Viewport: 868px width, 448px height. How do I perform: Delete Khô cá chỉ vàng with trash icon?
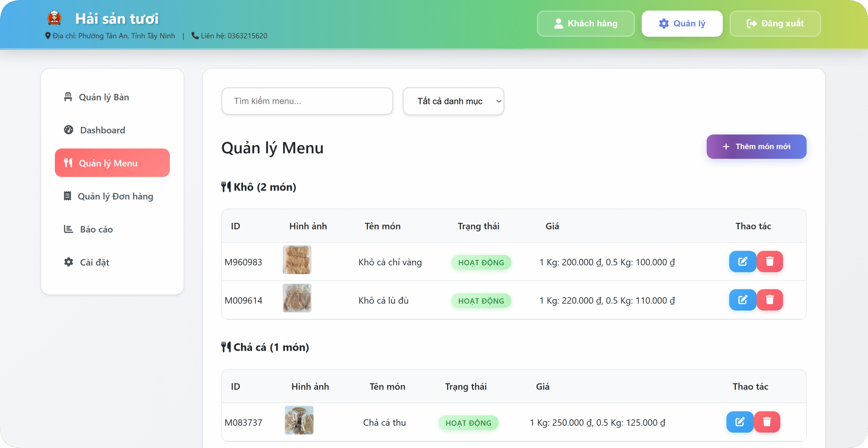(x=770, y=261)
